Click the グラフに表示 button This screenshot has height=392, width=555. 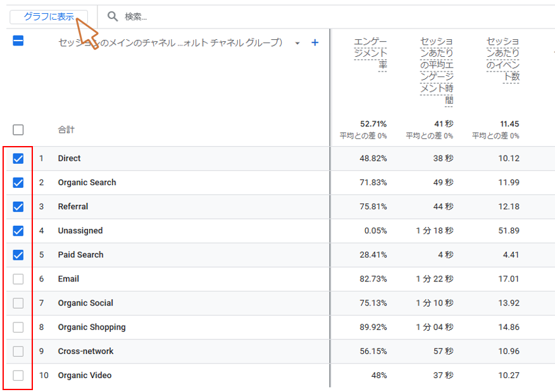click(x=48, y=16)
